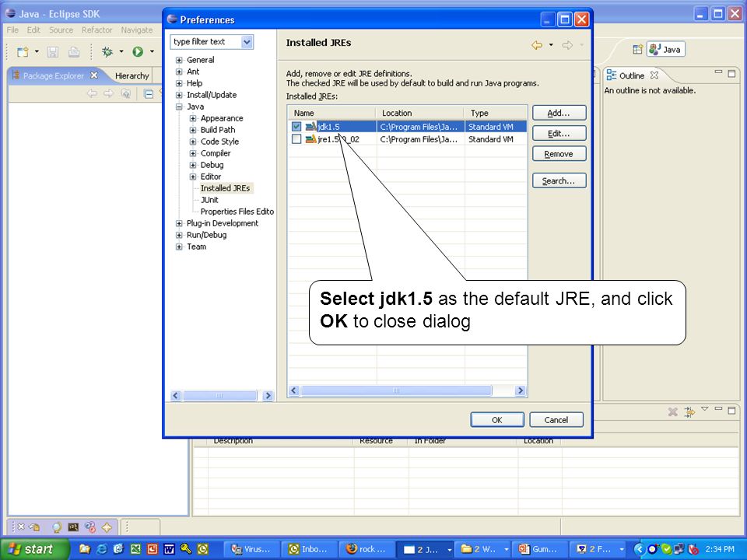Click the Save disk icon in Eclipse toolbar

tap(53, 51)
